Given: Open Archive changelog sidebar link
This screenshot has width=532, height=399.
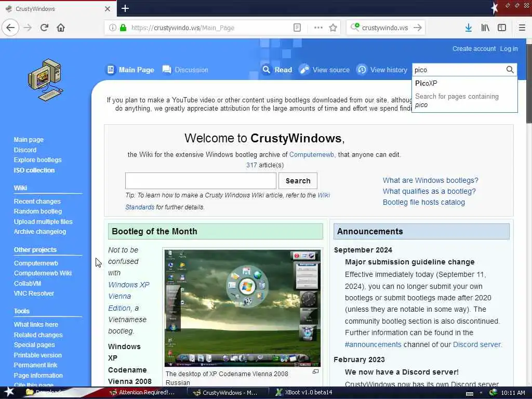Looking at the screenshot, I should click(x=39, y=232).
